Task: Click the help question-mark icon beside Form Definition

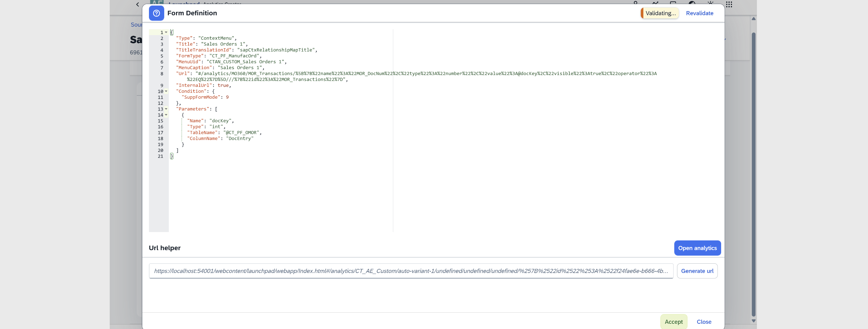Action: [x=156, y=13]
